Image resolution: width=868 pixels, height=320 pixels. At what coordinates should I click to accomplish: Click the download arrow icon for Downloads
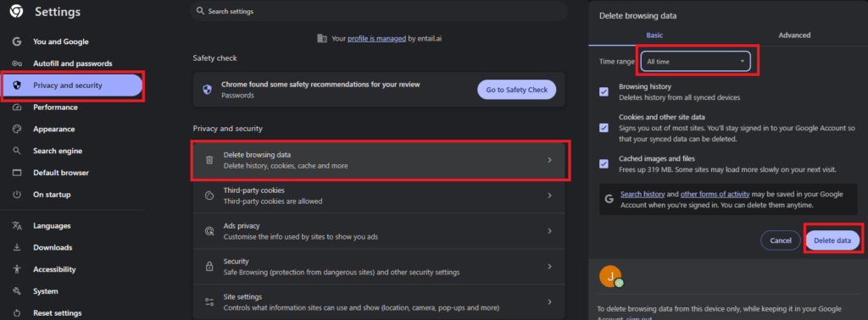tap(17, 247)
